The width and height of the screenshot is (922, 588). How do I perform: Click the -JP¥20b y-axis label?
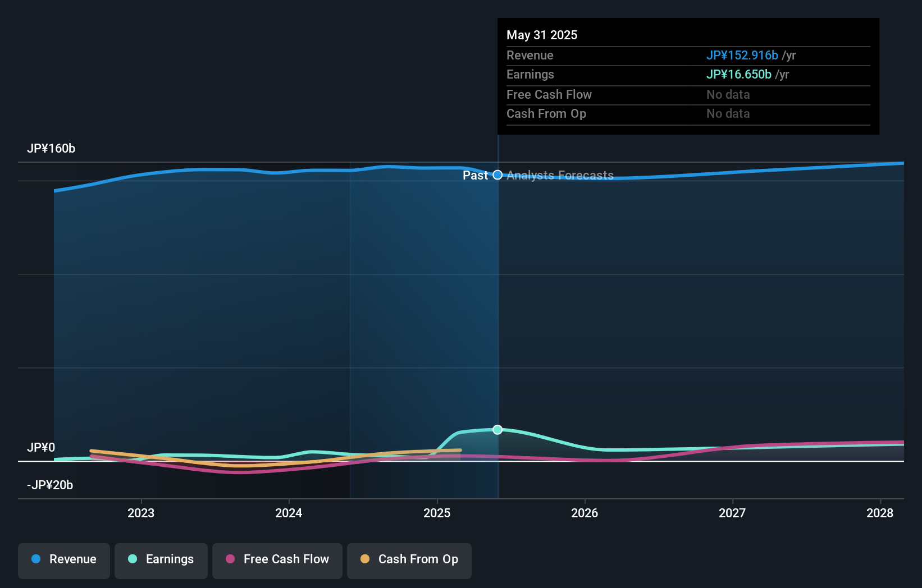tap(50, 485)
